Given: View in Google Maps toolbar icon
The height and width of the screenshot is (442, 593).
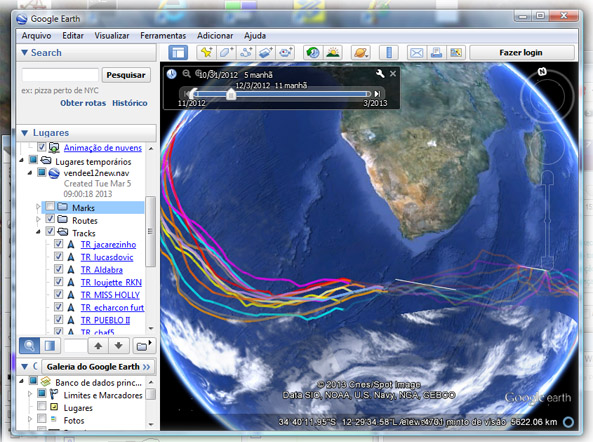Looking at the screenshot, I should (456, 53).
